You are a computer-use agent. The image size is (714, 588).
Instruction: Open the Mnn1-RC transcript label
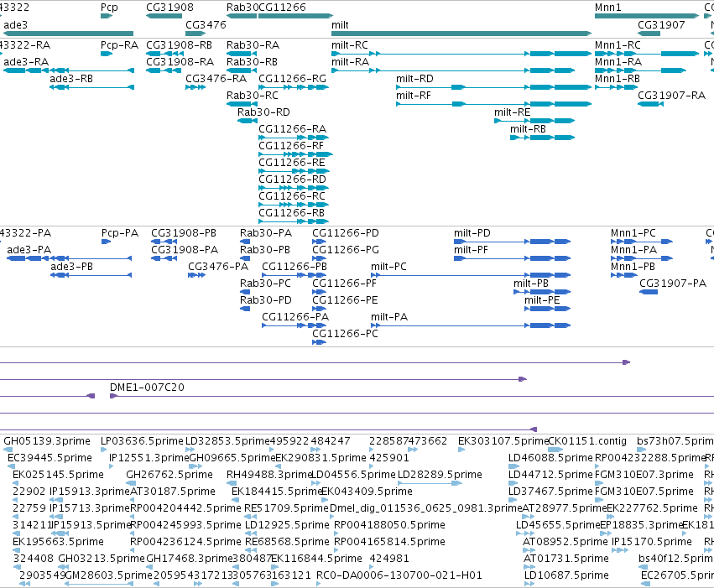click(x=618, y=45)
